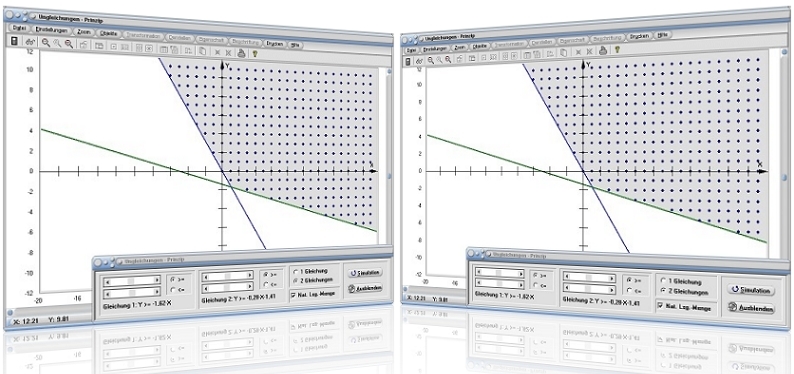Open the Datei menu in left window
Viewport: 794px width, 374px height.
pos(19,29)
